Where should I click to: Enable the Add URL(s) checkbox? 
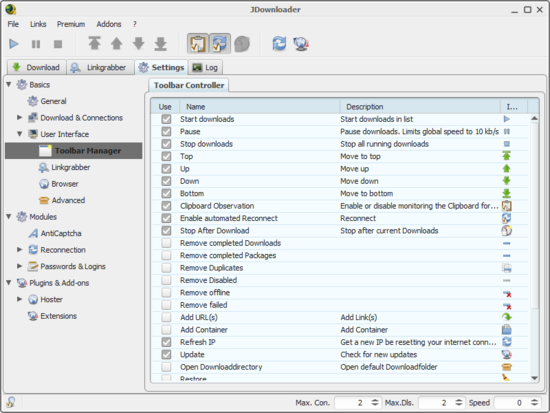[166, 317]
